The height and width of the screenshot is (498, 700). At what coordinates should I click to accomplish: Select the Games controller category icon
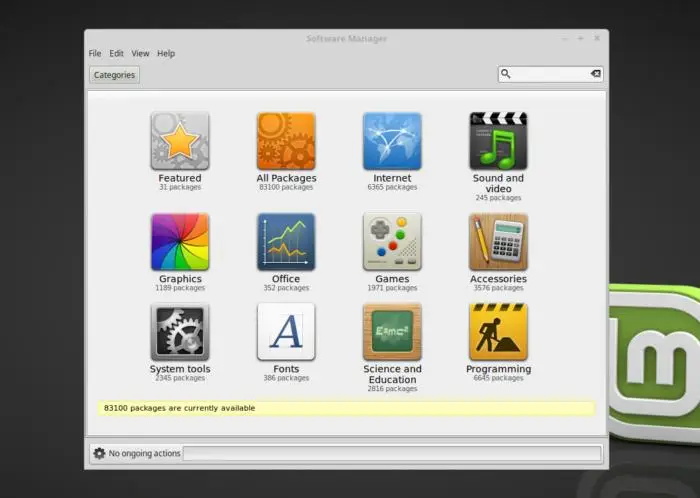[x=392, y=242]
